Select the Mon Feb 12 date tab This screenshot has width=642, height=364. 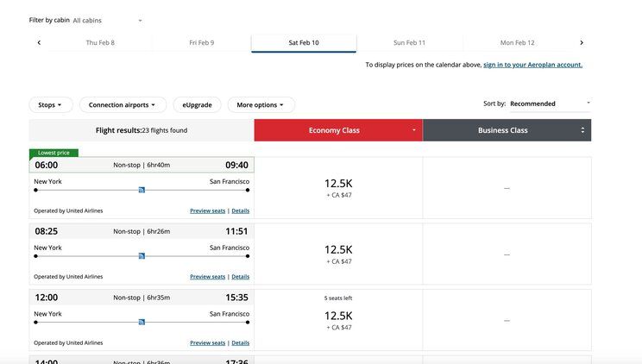(x=517, y=42)
